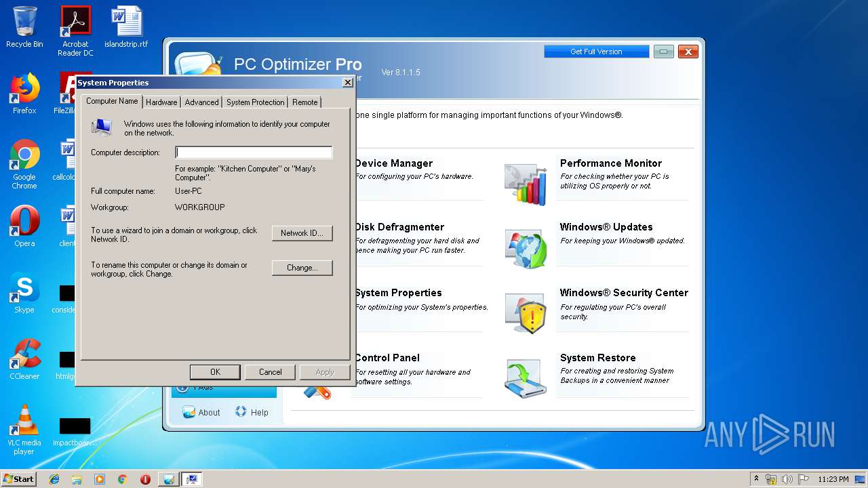Open Google Chrome desktop shortcut

[x=24, y=164]
